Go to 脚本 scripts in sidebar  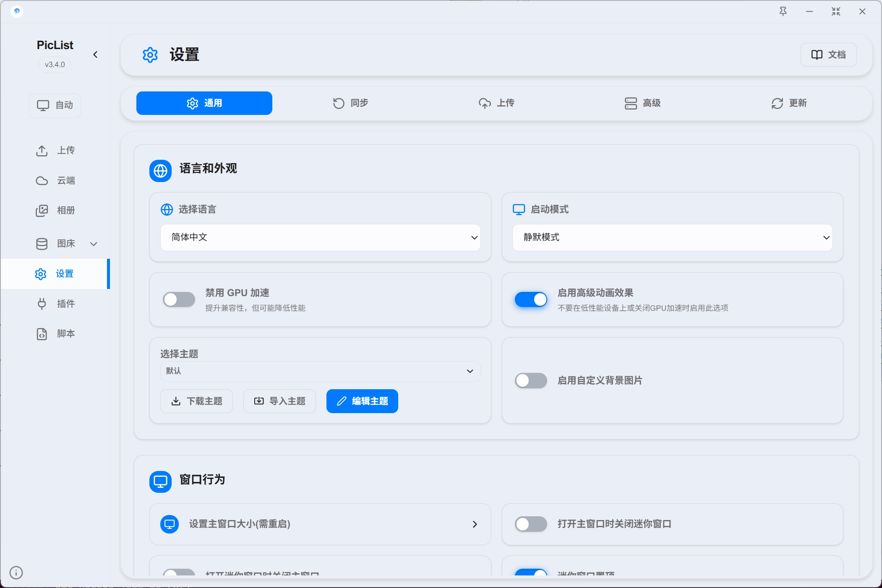[55, 333]
